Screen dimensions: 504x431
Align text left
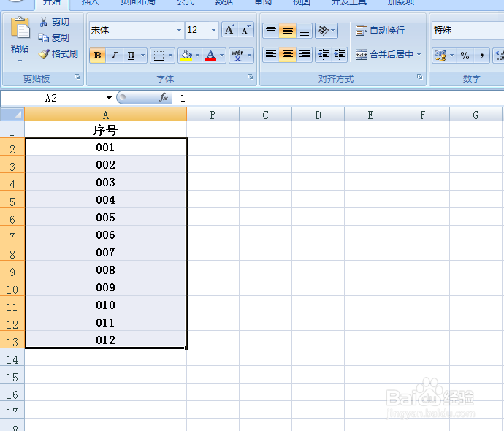(271, 54)
